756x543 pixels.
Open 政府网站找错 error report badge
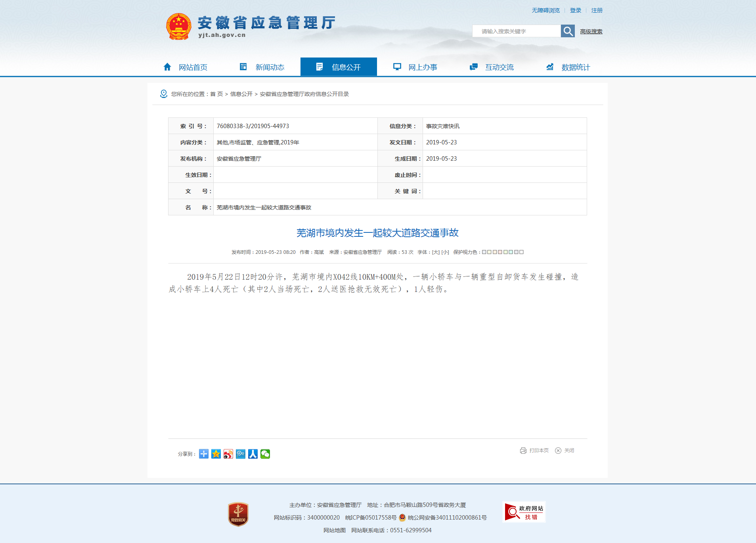(x=524, y=512)
